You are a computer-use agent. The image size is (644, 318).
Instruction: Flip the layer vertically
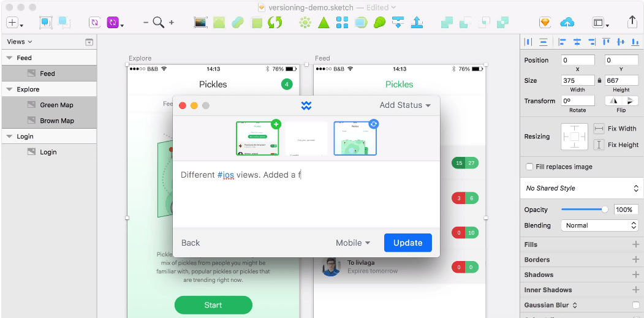click(630, 100)
